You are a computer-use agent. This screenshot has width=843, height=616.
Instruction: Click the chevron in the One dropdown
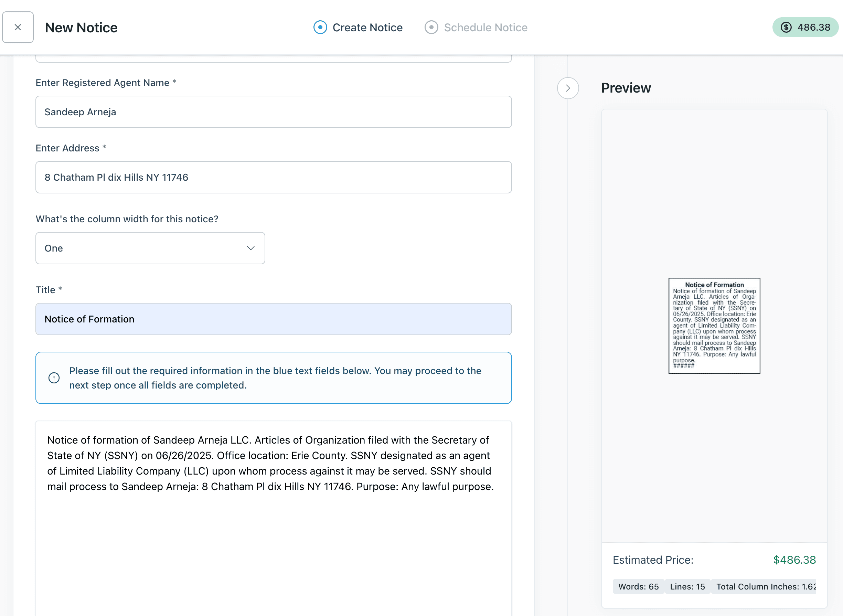(251, 248)
